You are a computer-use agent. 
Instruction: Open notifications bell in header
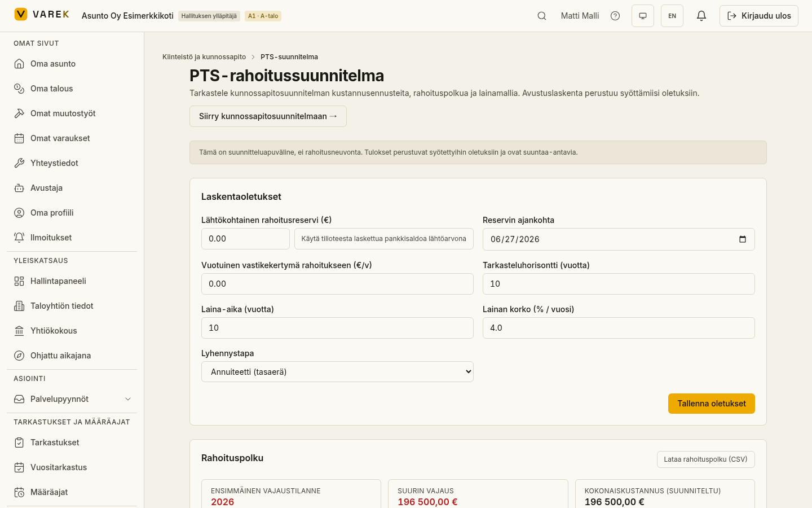click(x=701, y=16)
